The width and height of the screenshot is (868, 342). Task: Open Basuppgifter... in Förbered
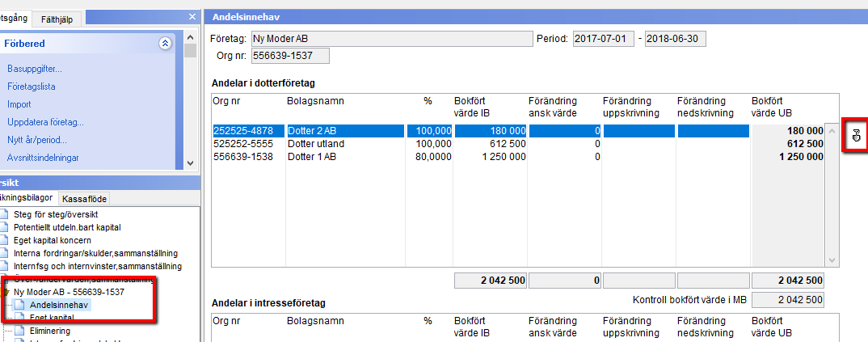click(x=34, y=70)
